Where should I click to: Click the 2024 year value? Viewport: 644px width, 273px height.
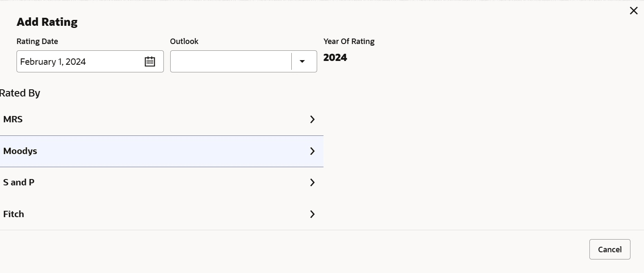[x=335, y=58]
